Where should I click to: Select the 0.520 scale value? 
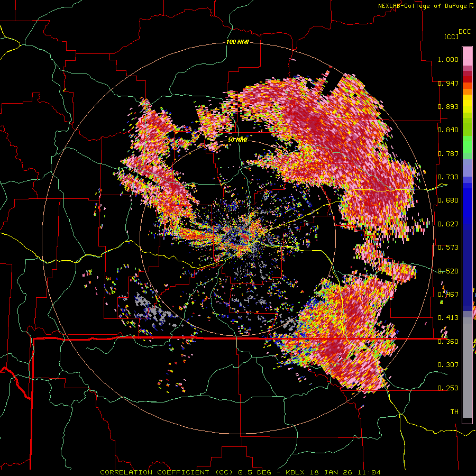tap(448, 271)
